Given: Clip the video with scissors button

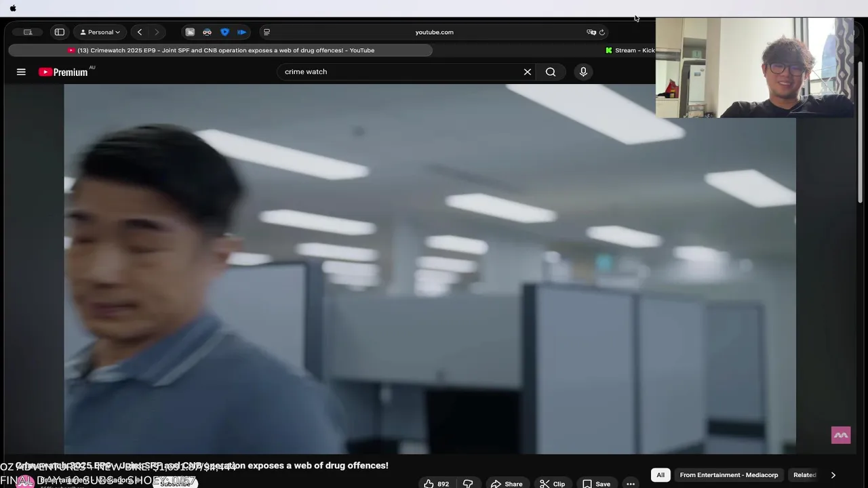Looking at the screenshot, I should point(552,484).
